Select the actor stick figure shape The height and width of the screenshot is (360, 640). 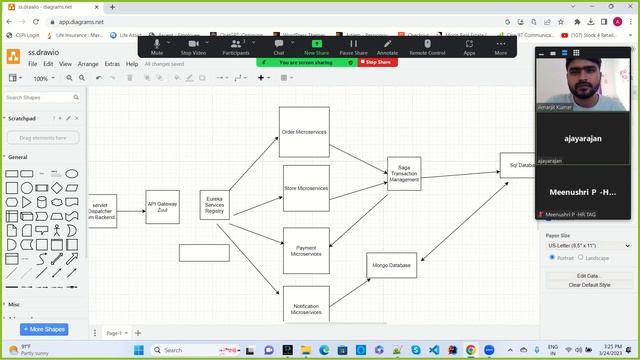click(x=57, y=230)
